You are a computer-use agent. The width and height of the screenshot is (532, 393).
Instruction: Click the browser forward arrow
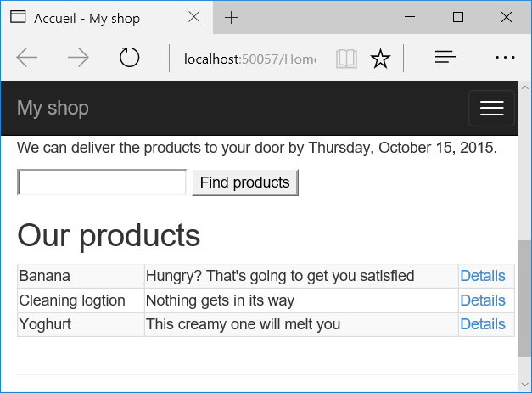point(78,58)
